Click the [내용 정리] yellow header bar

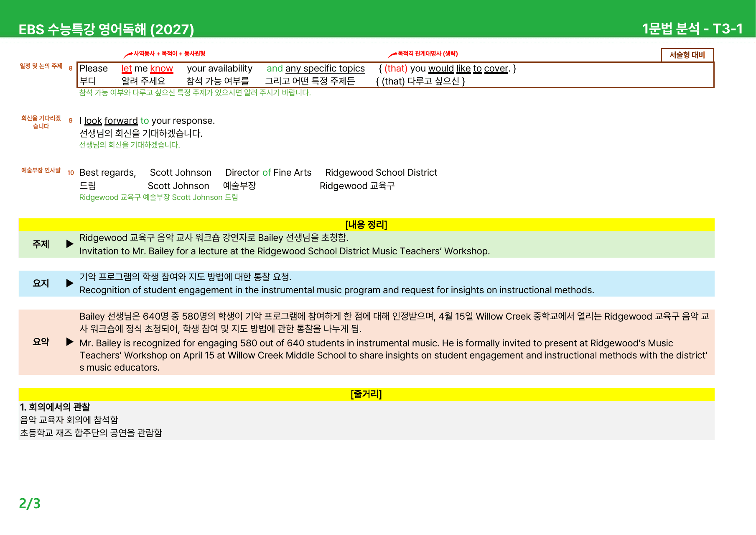click(x=367, y=225)
